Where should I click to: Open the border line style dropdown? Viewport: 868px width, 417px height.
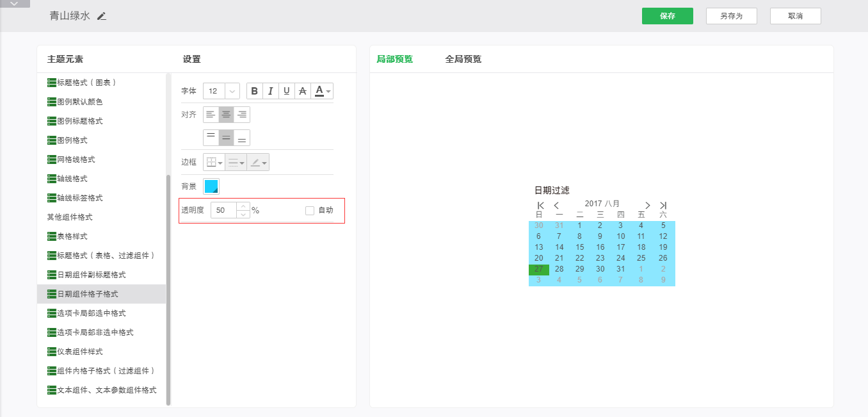point(236,163)
